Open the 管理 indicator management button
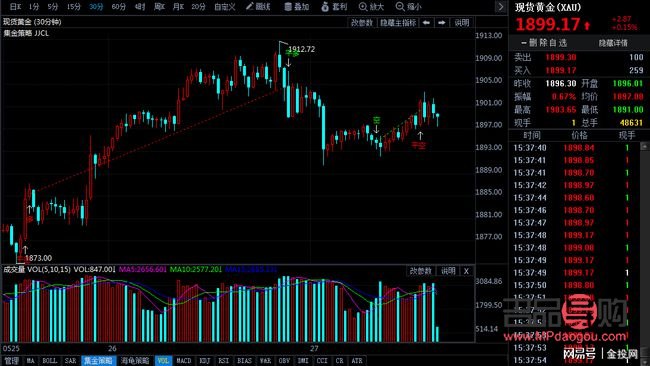 [x=12, y=361]
